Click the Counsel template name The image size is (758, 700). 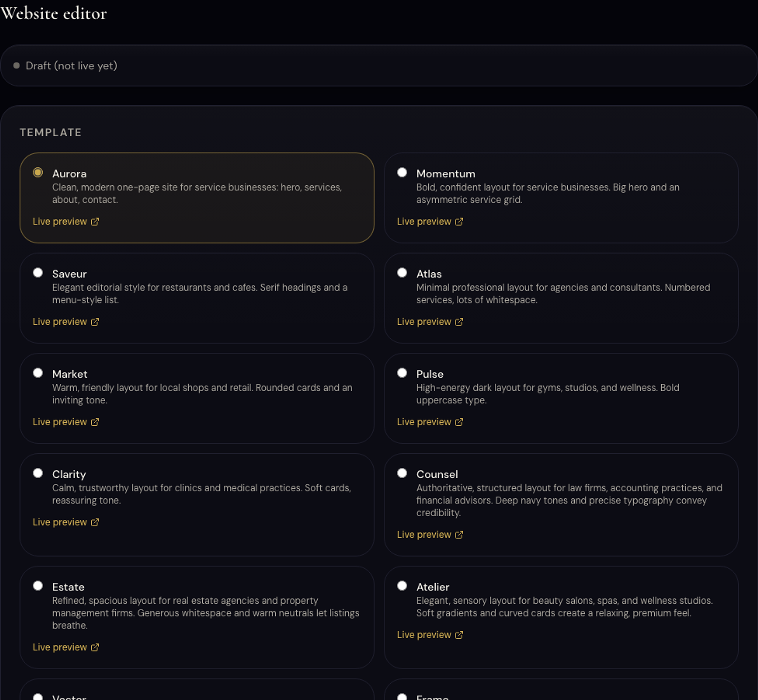pos(437,474)
